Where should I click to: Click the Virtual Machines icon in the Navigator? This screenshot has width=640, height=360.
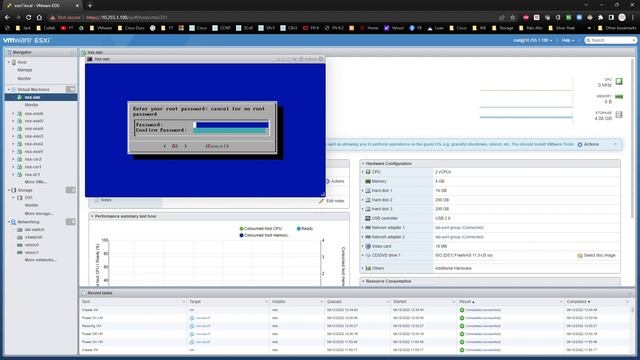pos(13,89)
